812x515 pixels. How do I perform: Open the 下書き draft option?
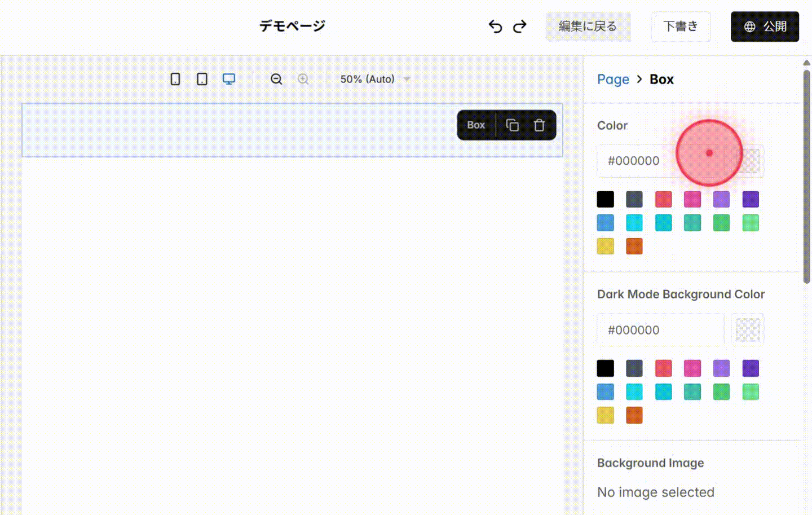pos(681,26)
